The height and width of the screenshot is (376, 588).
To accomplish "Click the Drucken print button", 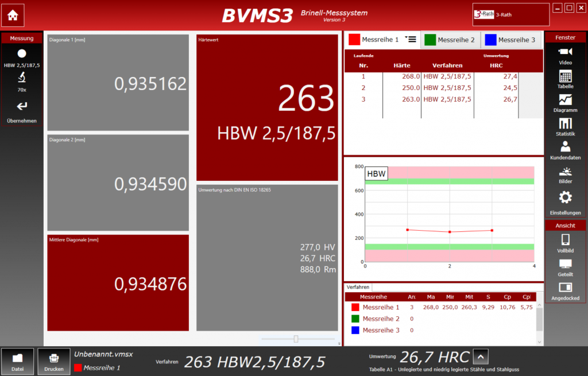I will click(54, 361).
